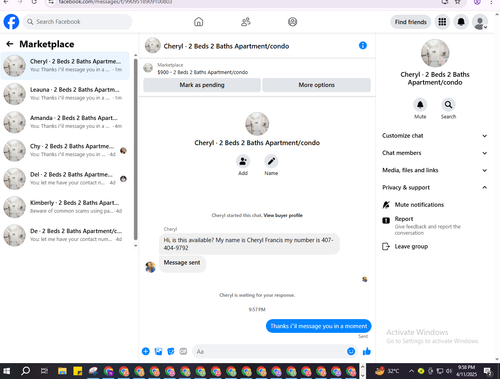Edit chat Name with pencil icon
This screenshot has width=500, height=379.
click(x=271, y=161)
